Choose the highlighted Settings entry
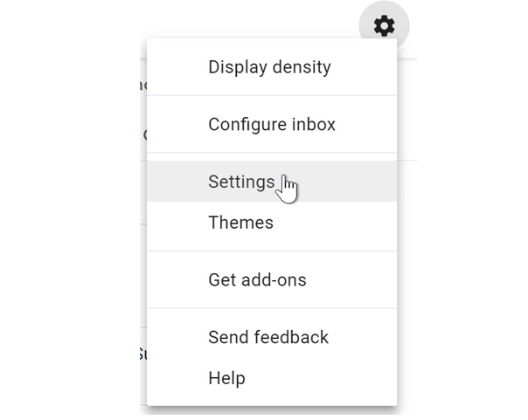528x420 pixels. [x=272, y=182]
